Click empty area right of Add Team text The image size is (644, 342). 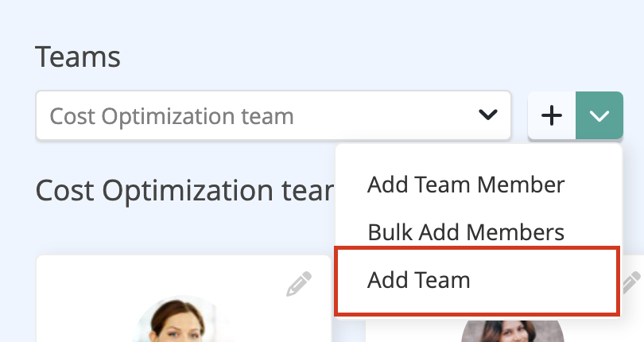point(542,281)
